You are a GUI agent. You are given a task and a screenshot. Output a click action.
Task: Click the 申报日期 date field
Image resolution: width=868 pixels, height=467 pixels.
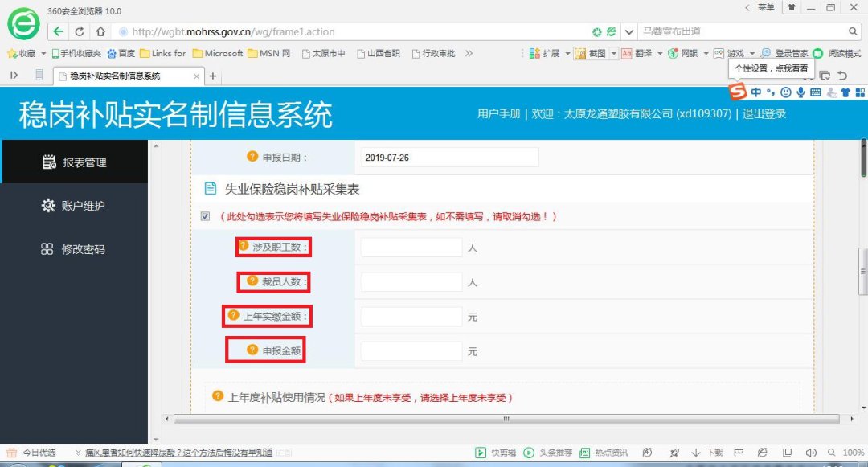[447, 158]
